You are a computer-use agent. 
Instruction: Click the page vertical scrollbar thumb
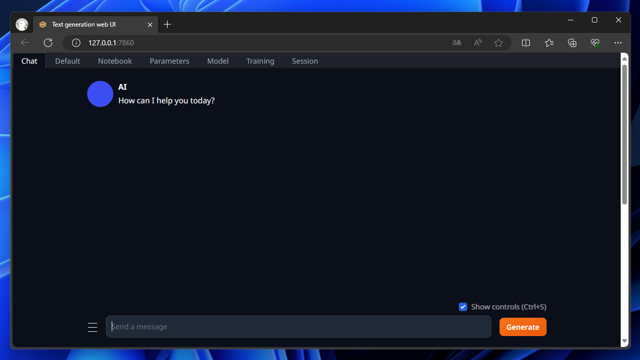624,134
